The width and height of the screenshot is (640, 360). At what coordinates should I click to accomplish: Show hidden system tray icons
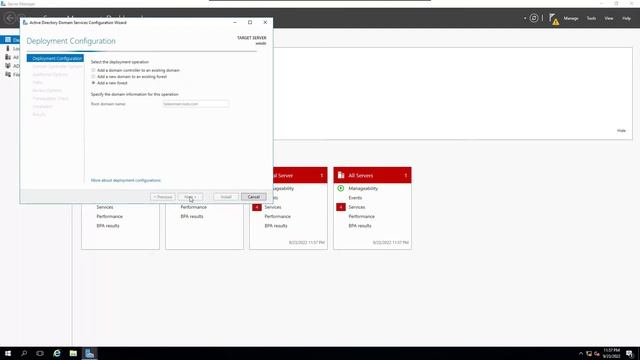pos(580,353)
